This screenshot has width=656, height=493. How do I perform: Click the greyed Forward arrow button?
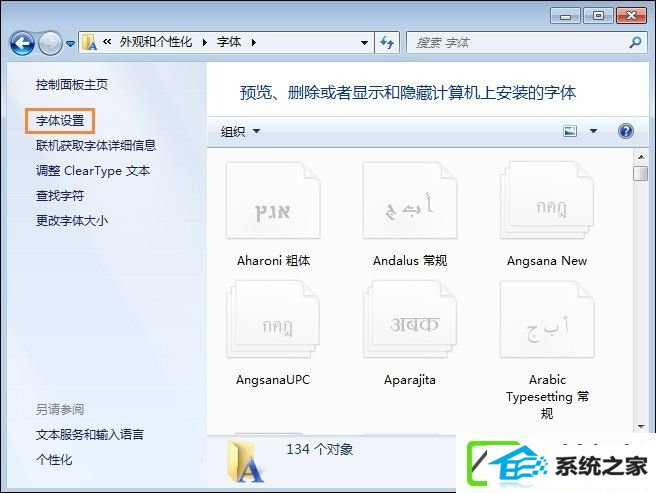(50, 43)
